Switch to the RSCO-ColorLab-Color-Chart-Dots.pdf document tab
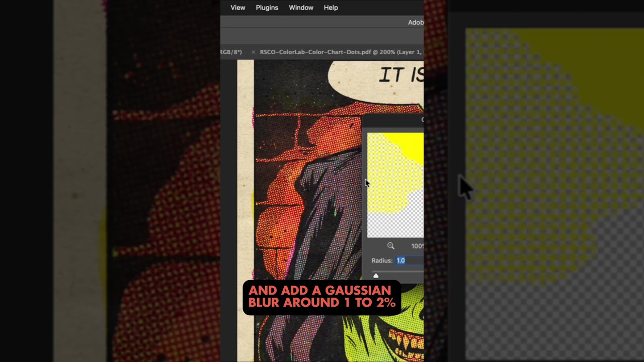 click(341, 52)
